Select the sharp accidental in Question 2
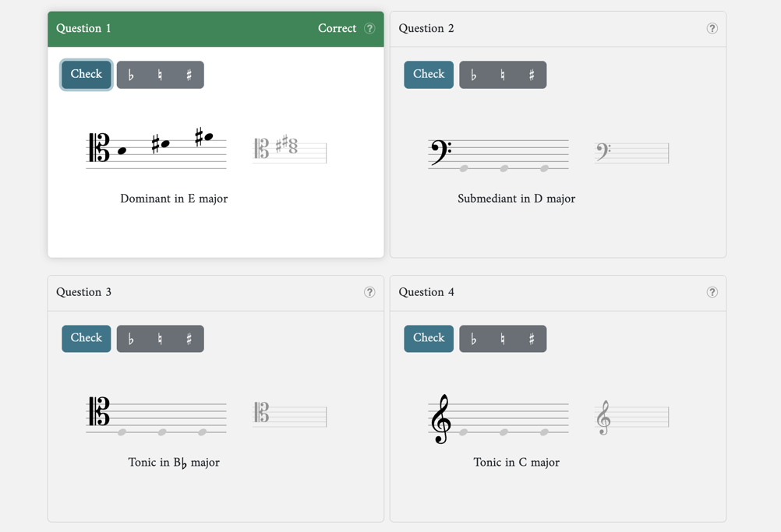Viewport: 781px width, 532px height. click(532, 75)
